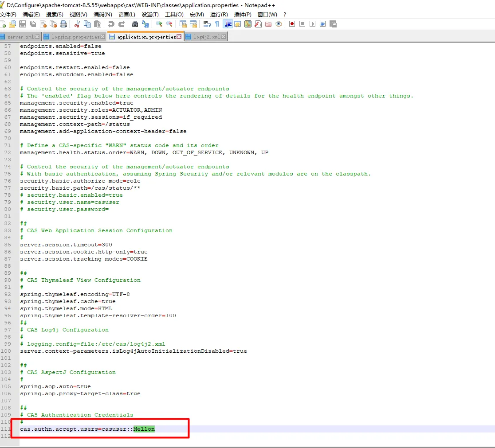
Task: Open the 窗口(W) menu
Action: (x=267, y=15)
